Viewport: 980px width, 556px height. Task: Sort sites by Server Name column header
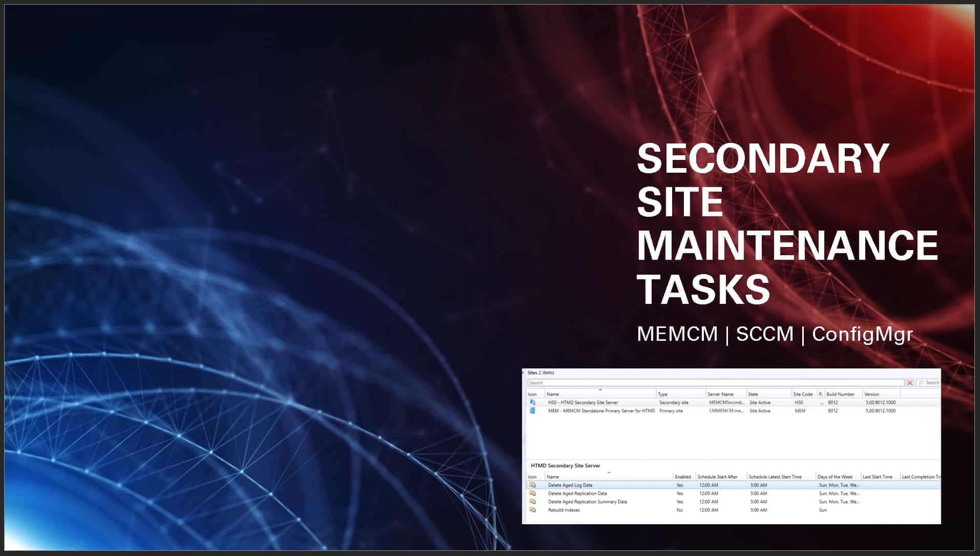pyautogui.click(x=726, y=394)
